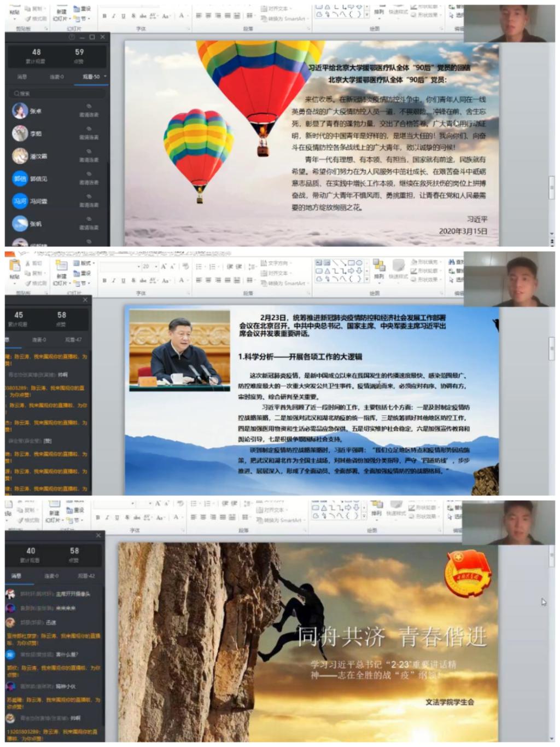Switch to 消息 tab beside the climber slide
The height and width of the screenshot is (747, 560).
tap(16, 576)
